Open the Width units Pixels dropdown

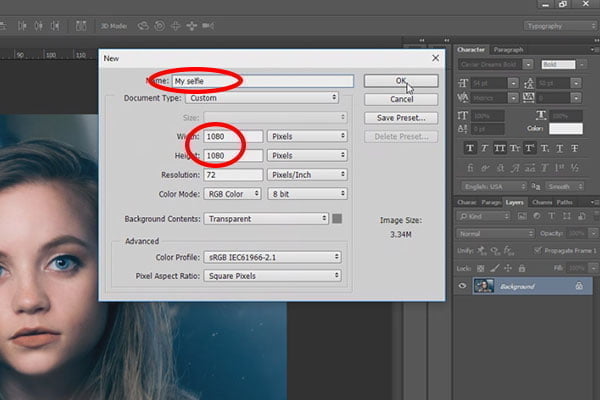pyautogui.click(x=307, y=136)
